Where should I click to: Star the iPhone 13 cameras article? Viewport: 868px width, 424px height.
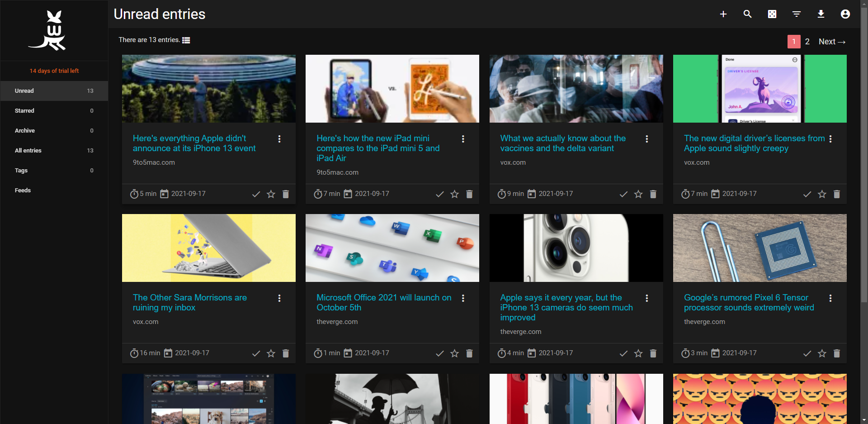(x=638, y=353)
